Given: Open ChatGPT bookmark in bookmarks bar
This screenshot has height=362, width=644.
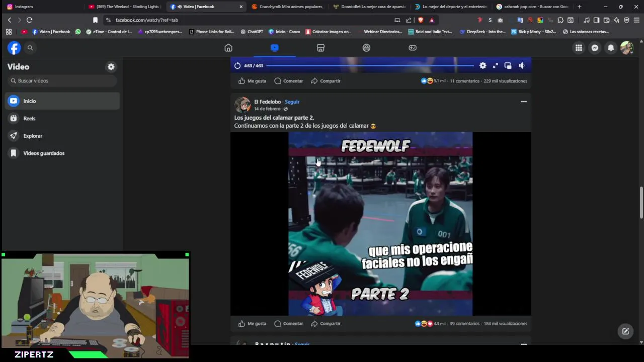Looking at the screenshot, I should click(x=252, y=32).
